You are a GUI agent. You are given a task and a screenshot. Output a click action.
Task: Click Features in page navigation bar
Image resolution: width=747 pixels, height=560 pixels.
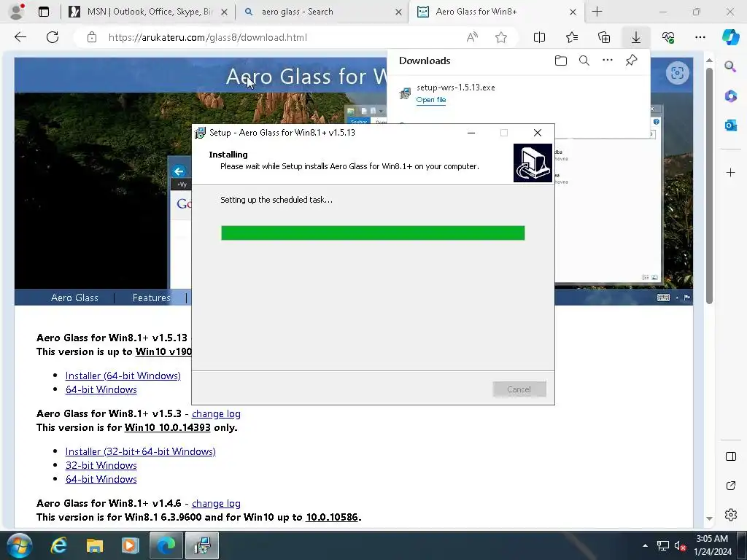[x=151, y=297]
